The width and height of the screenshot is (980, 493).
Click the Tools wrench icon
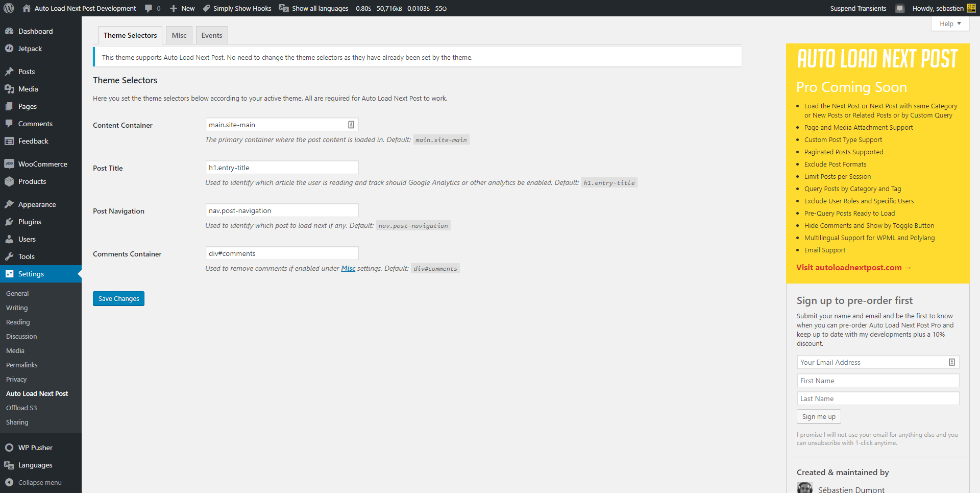(9, 256)
